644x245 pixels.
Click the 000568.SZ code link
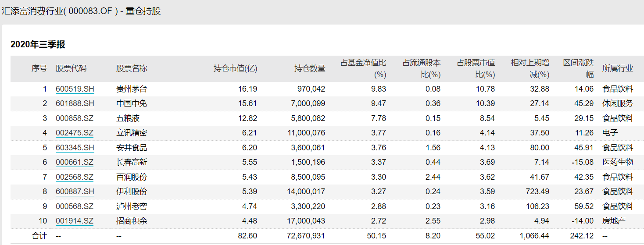75,206
